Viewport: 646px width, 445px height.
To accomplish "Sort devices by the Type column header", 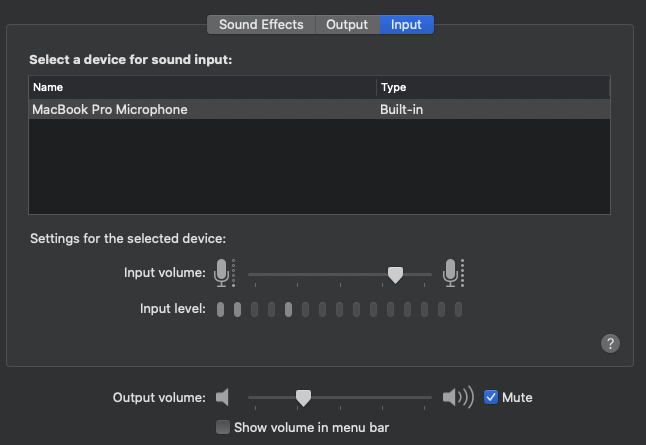I will (x=492, y=87).
